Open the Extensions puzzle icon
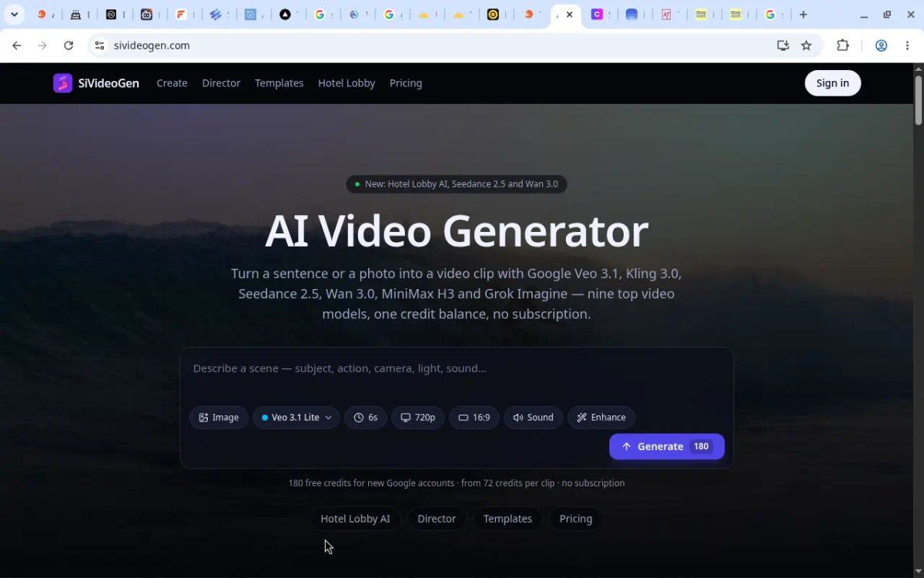Viewport: 924px width, 578px height. tap(843, 45)
